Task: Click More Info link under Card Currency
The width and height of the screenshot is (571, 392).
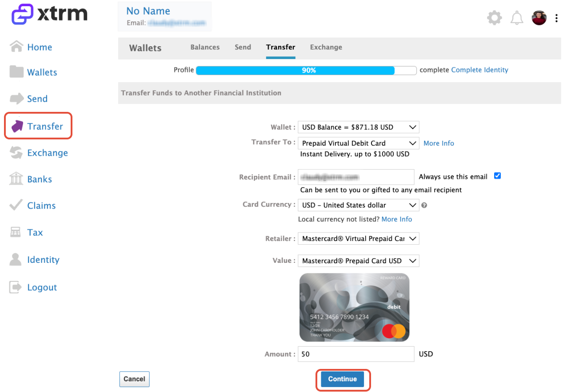Action: pyautogui.click(x=397, y=219)
